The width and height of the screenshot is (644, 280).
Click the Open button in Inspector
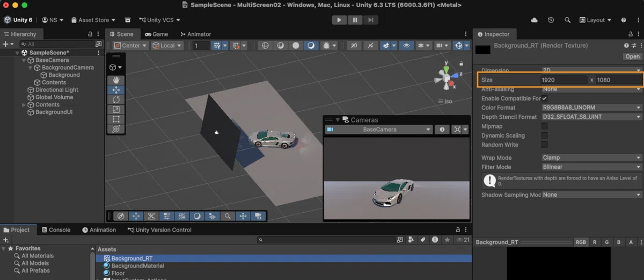[632, 56]
